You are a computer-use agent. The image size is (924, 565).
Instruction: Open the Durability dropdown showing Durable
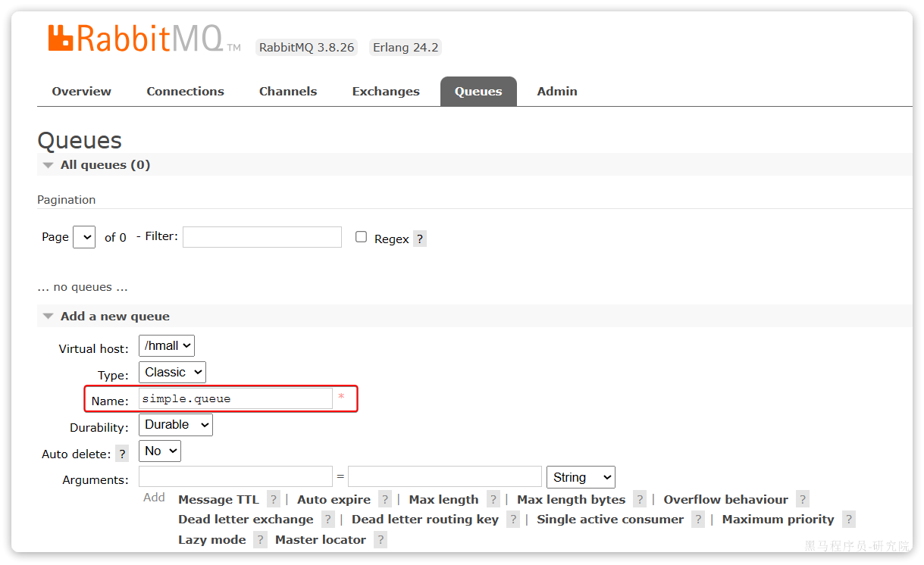175,425
